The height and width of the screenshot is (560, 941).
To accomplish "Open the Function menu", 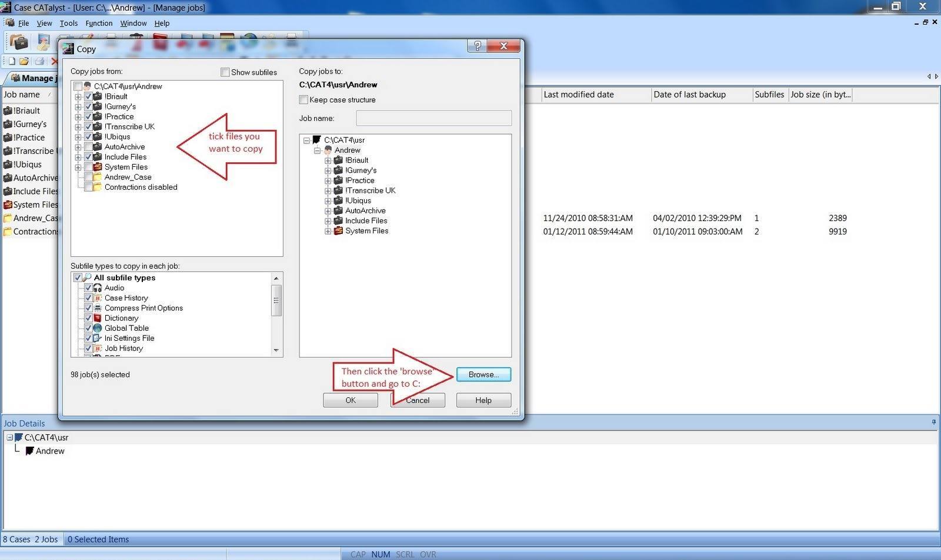I will point(99,23).
